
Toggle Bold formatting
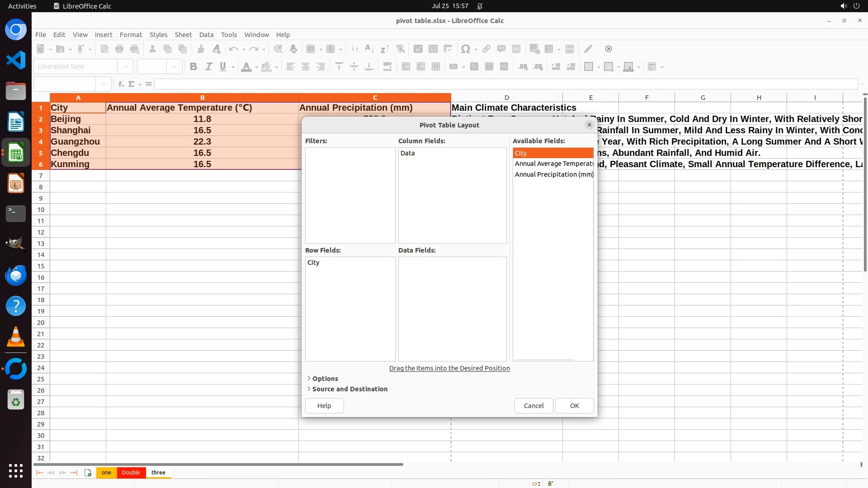[x=193, y=66]
